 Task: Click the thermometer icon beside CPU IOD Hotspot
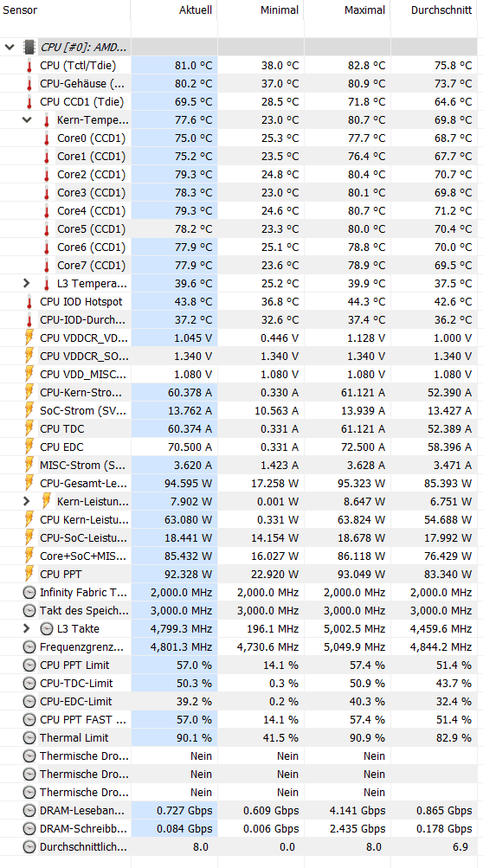click(x=29, y=302)
